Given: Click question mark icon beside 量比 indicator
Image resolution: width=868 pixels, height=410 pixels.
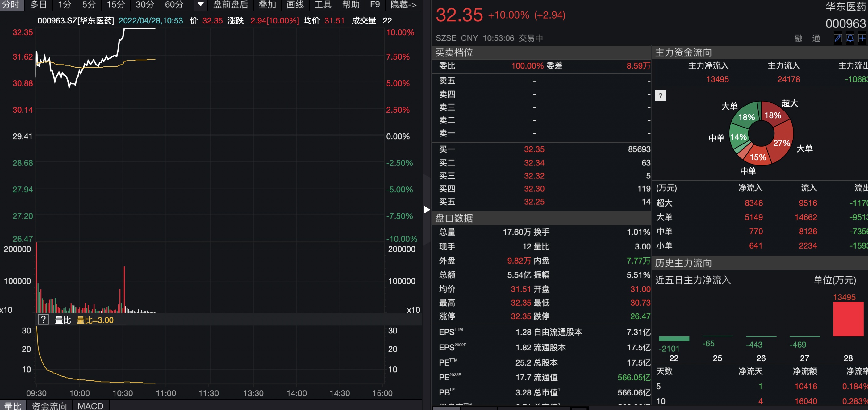Looking at the screenshot, I should 43,319.
